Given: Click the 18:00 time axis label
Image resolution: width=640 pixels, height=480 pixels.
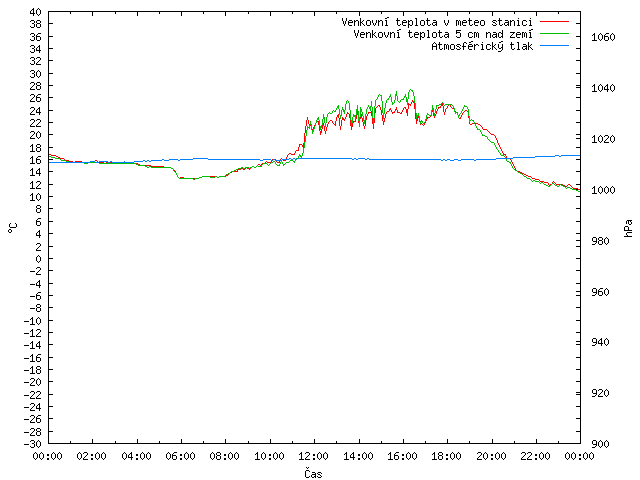Looking at the screenshot, I should (447, 456).
